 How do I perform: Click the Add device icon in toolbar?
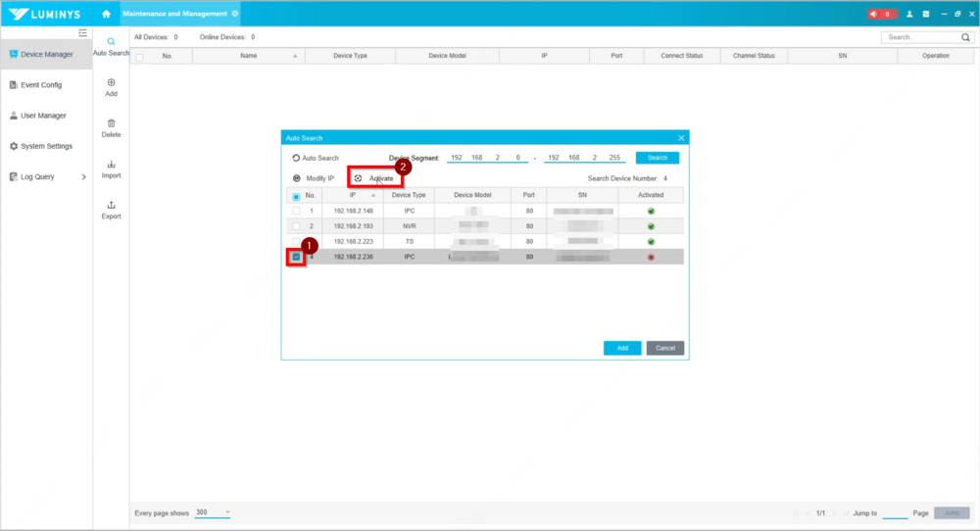pos(111,83)
